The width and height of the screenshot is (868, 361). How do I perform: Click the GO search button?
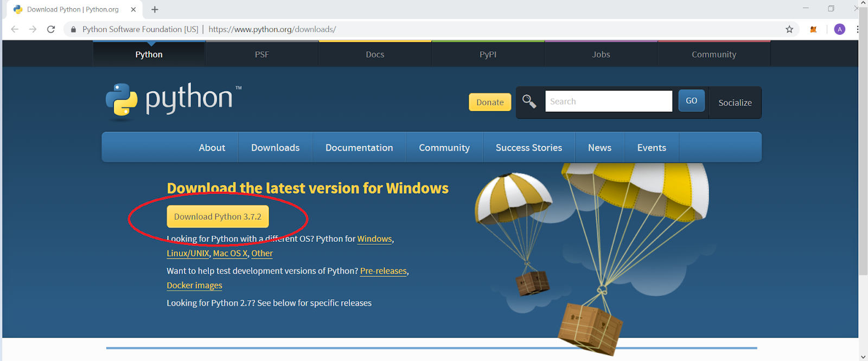tap(692, 101)
